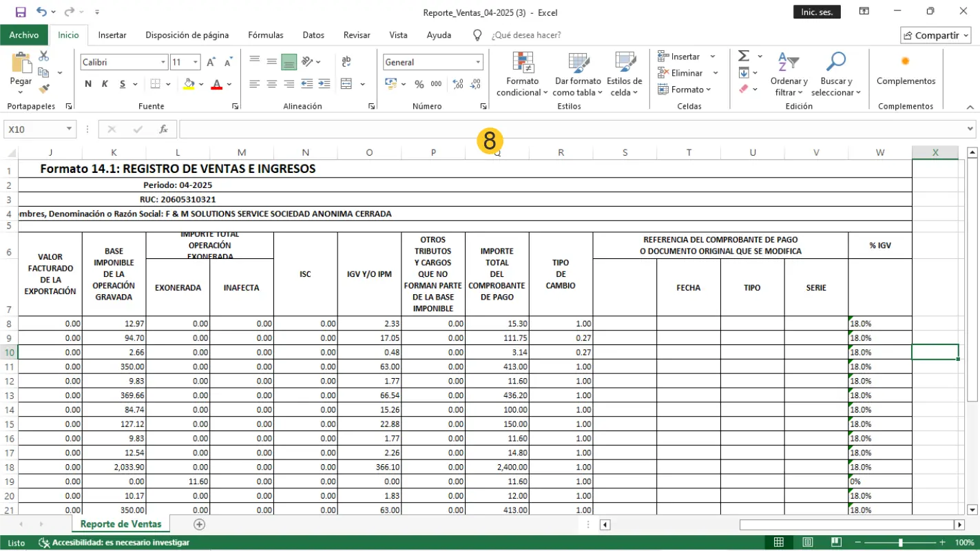This screenshot has height=551, width=980.
Task: Click the AutoSum sigma icon
Action: 744,56
